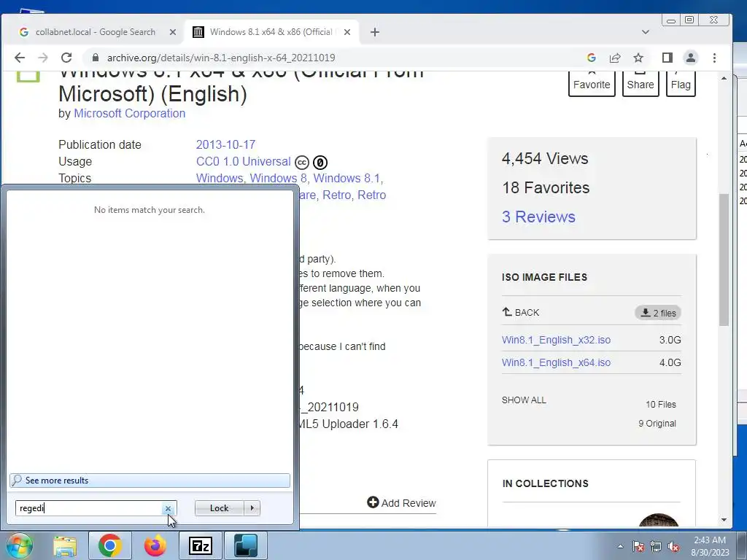
Task: Open Google Chrome from taskbar
Action: [110, 545]
